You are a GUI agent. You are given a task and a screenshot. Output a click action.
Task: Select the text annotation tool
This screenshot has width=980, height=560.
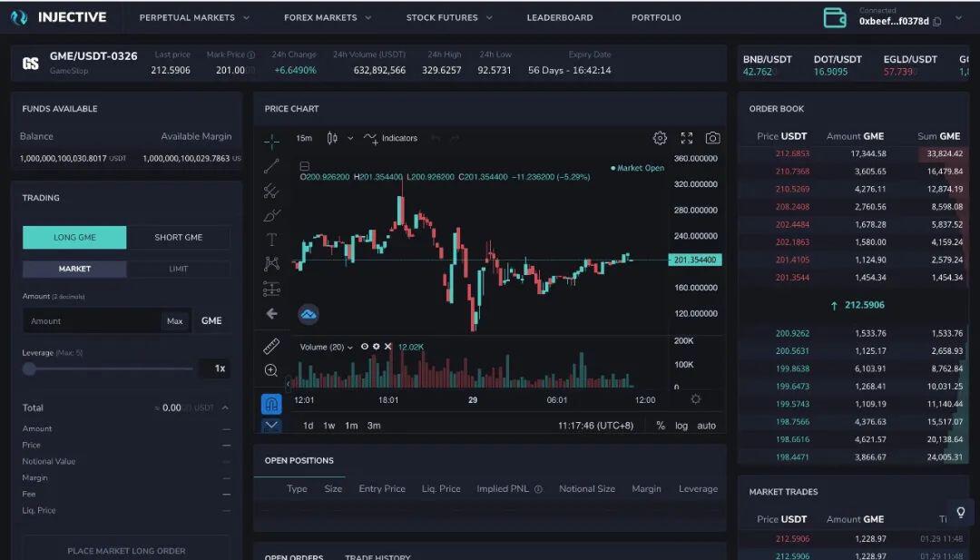click(271, 240)
